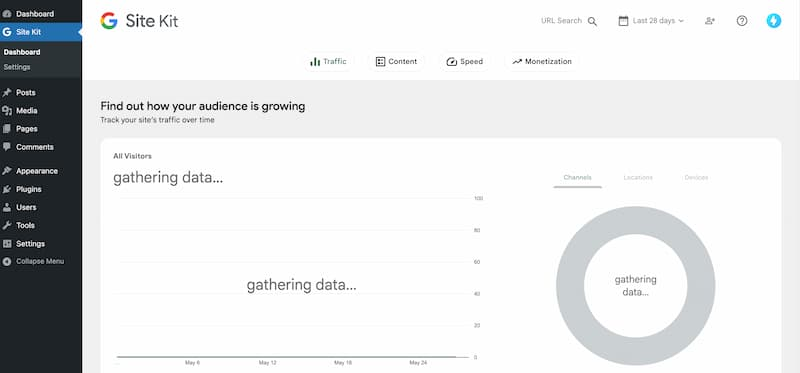This screenshot has height=373, width=800.
Task: Open URL Search magnifier icon
Action: point(592,21)
